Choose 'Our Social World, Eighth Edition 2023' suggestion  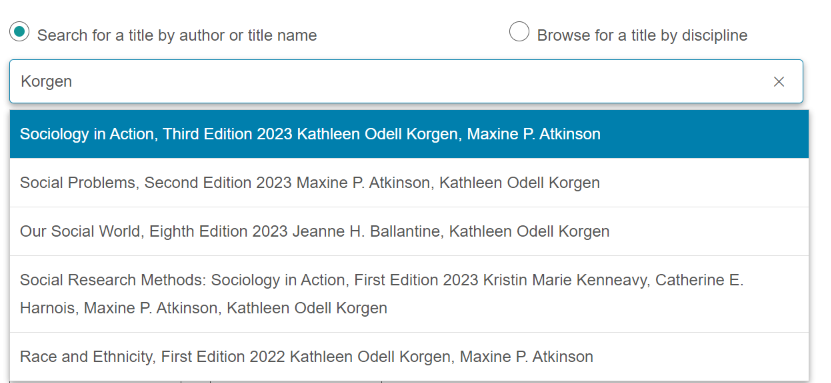pos(409,231)
